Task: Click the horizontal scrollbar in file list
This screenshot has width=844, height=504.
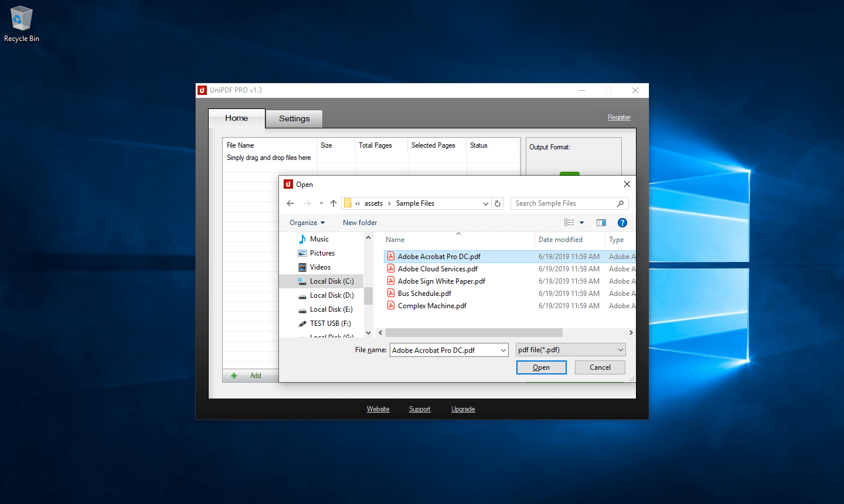Action: [x=474, y=332]
